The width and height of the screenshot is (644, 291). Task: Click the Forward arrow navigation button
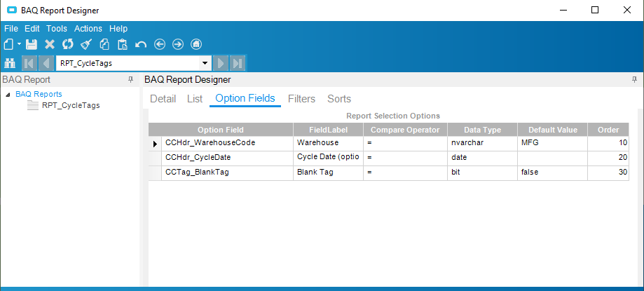tap(178, 44)
